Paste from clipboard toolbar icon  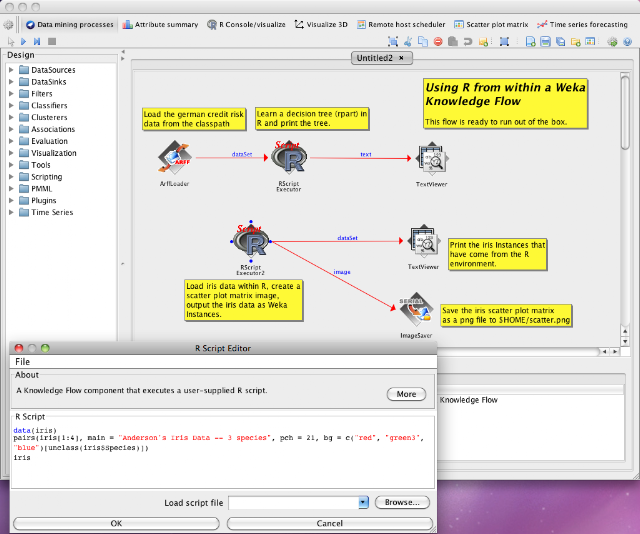coord(453,41)
